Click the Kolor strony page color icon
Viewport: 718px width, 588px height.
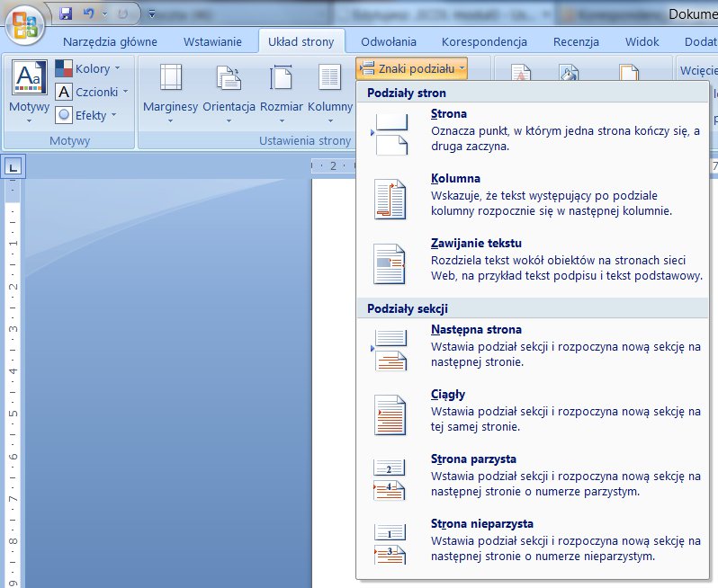(x=569, y=72)
